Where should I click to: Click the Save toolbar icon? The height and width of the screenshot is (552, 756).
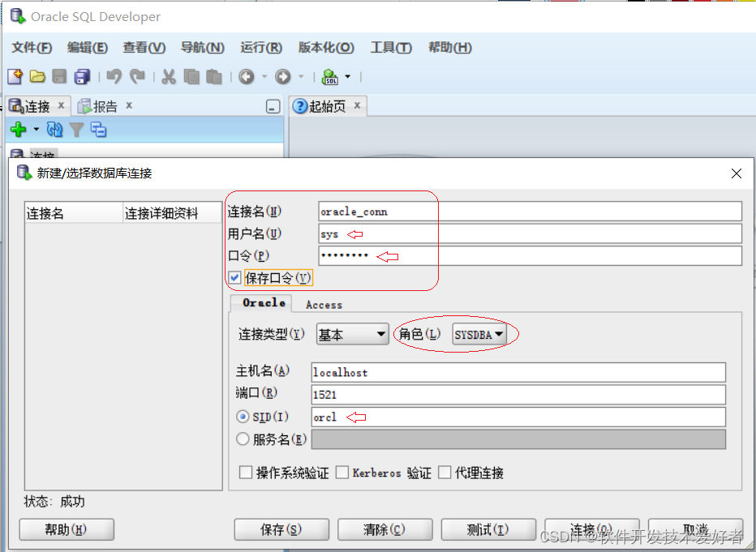59,76
